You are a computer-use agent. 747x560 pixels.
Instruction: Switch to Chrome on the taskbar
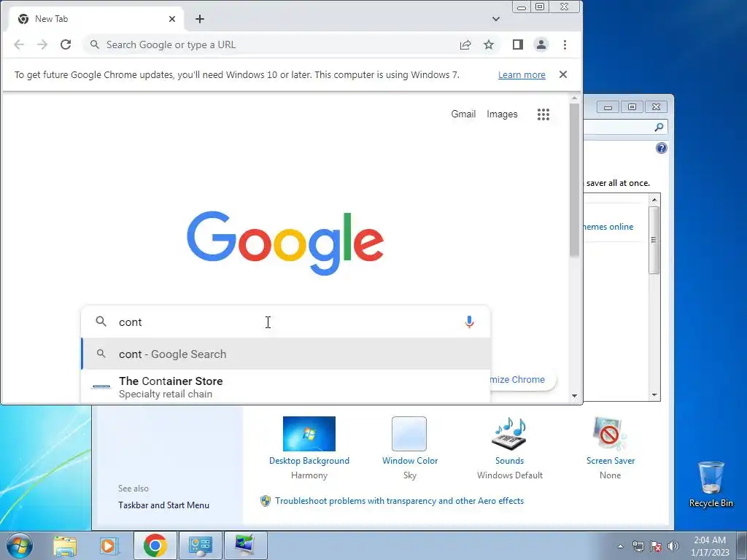pyautogui.click(x=155, y=545)
